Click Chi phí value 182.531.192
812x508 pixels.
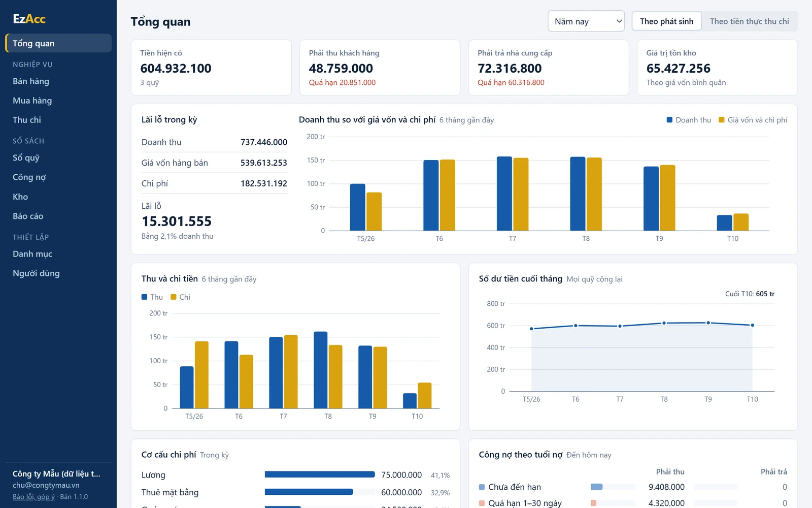point(264,183)
